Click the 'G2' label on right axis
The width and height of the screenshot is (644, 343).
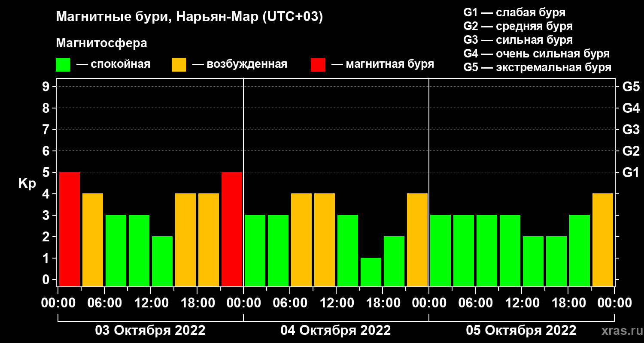[631, 151]
